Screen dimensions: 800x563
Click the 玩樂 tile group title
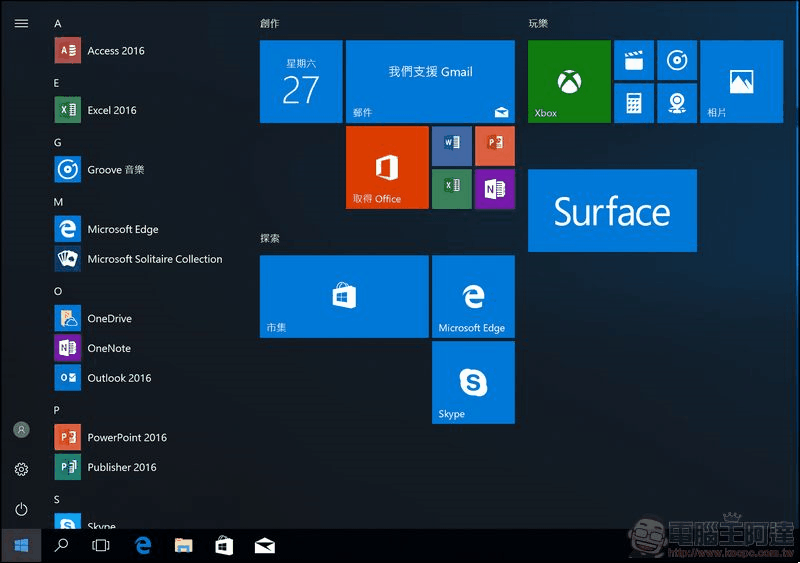[538, 23]
